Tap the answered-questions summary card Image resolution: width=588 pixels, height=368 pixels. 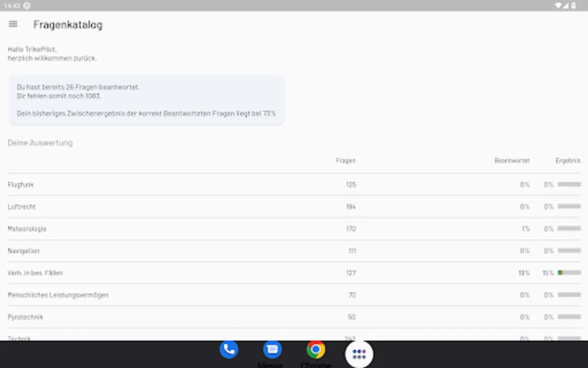click(x=147, y=100)
